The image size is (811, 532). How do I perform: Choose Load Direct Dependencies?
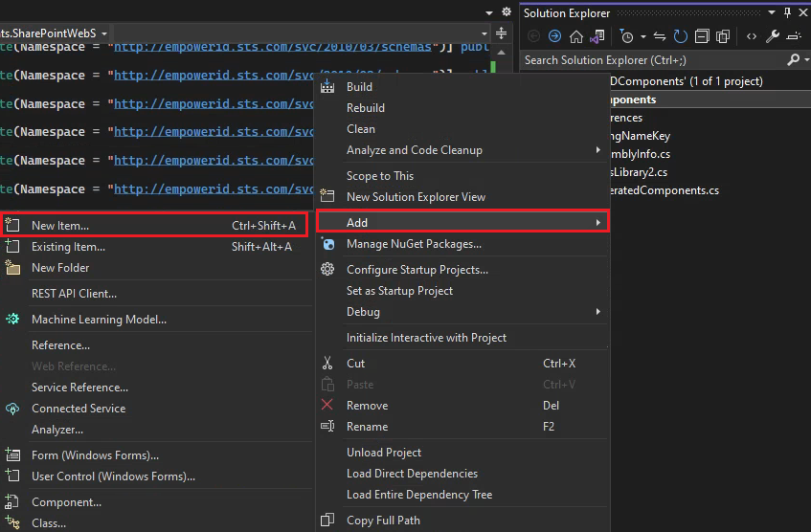[462, 474]
